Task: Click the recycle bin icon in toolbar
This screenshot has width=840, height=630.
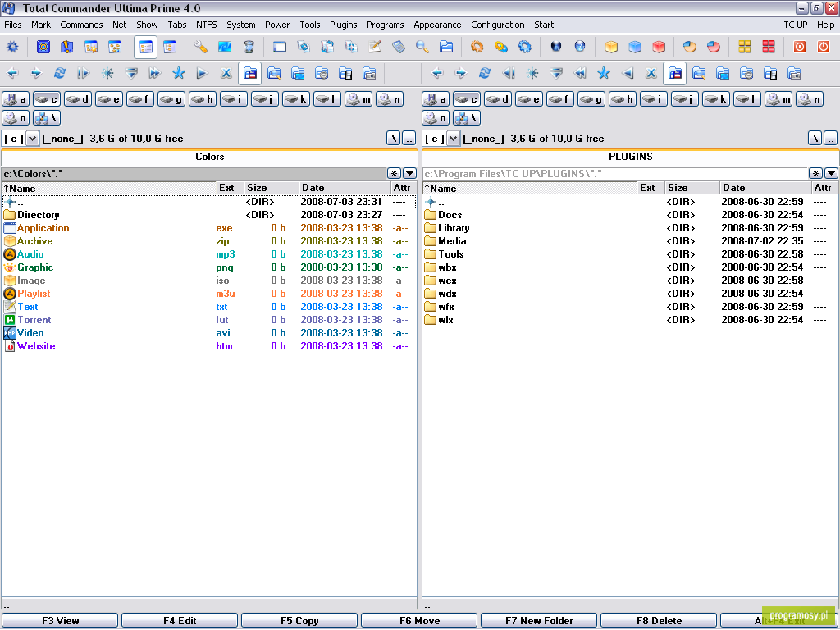Action: click(x=249, y=47)
